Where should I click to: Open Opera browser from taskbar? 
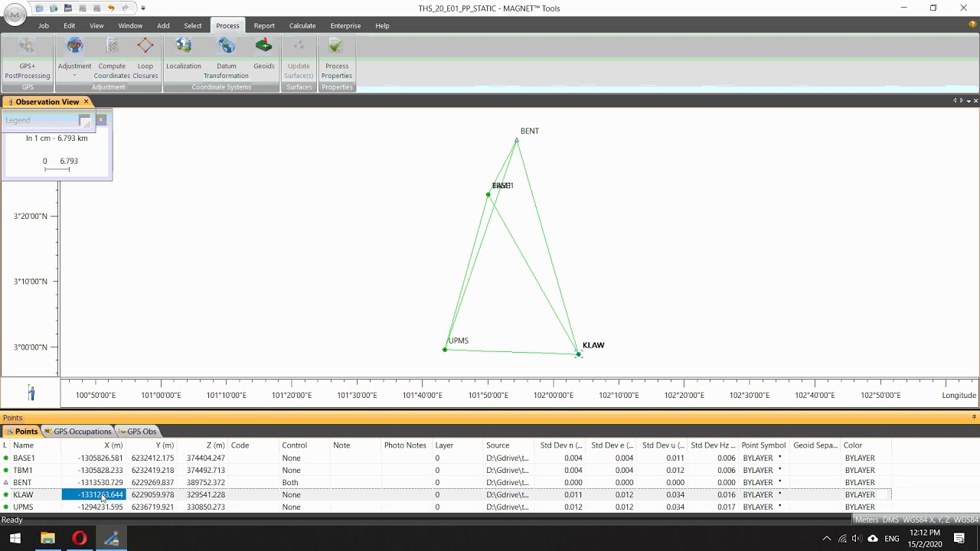[x=80, y=538]
